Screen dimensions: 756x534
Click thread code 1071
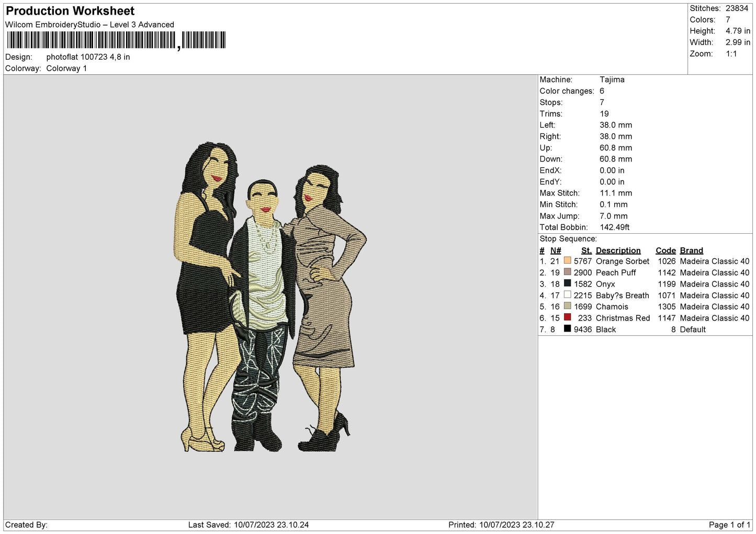[x=667, y=296]
